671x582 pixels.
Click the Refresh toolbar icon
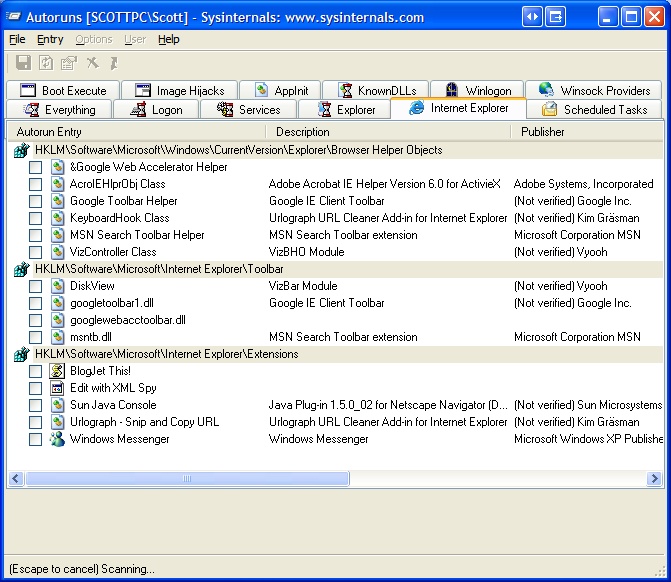(x=46, y=63)
